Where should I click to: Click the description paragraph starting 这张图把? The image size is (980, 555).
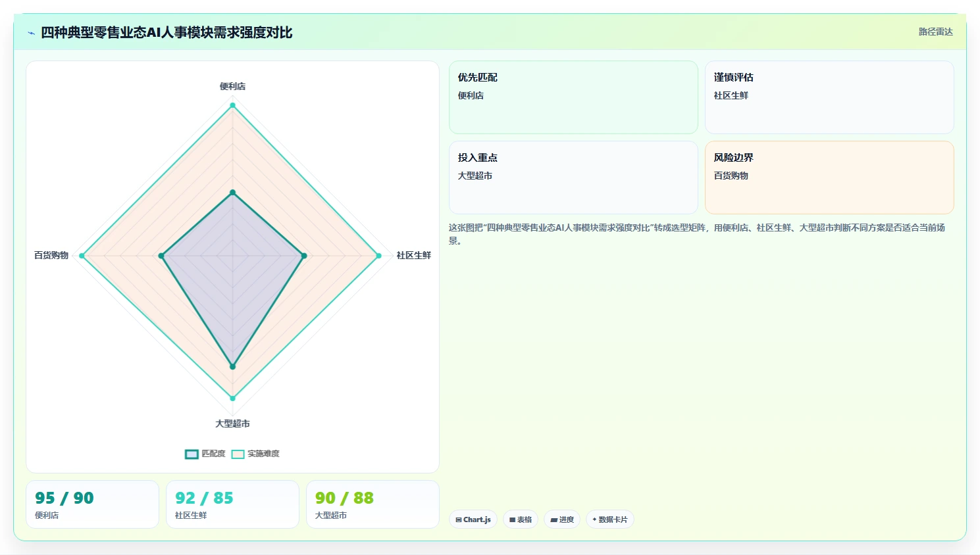pos(700,234)
